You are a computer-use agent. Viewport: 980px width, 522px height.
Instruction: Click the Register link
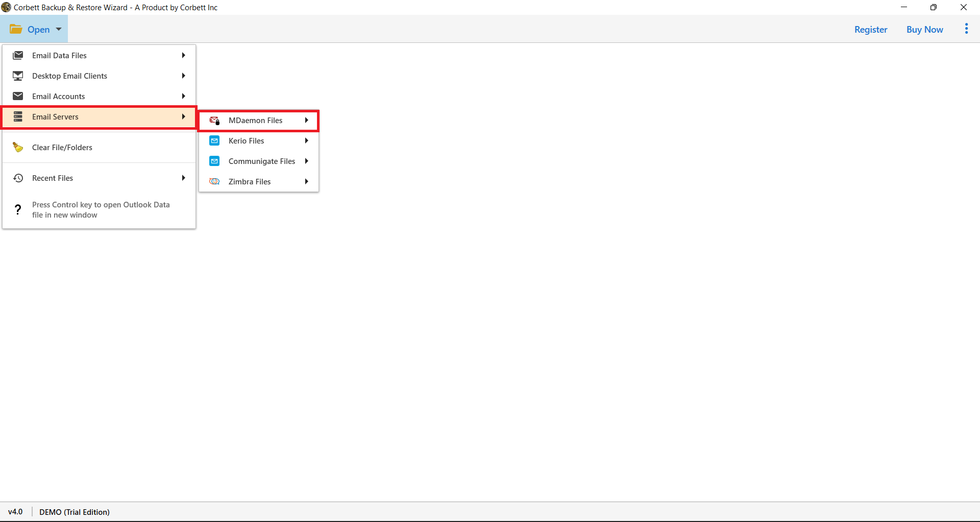tap(871, 30)
